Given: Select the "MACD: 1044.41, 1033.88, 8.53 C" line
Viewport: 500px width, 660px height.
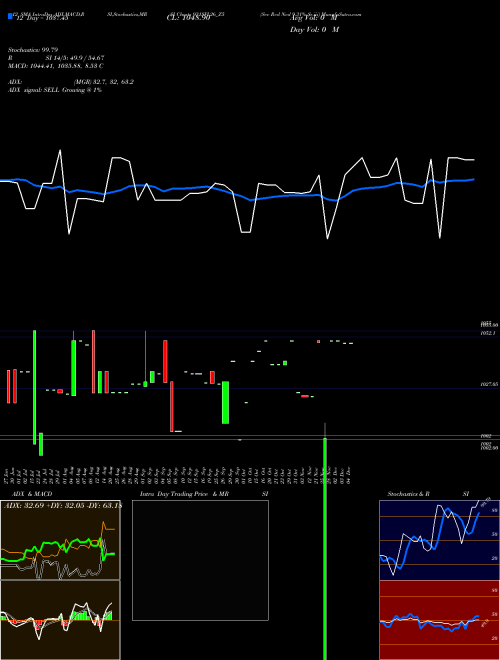Looking at the screenshot, I should [x=56, y=66].
